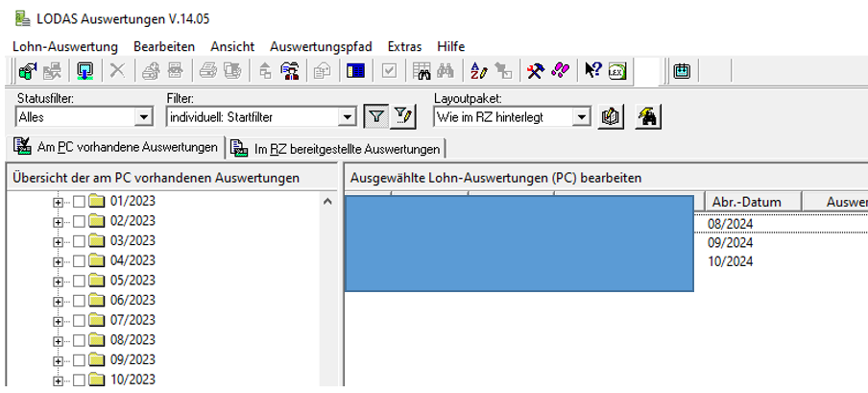The height and width of the screenshot is (393, 868).
Task: Open the LEX lexicon toolbar icon
Action: (x=617, y=71)
